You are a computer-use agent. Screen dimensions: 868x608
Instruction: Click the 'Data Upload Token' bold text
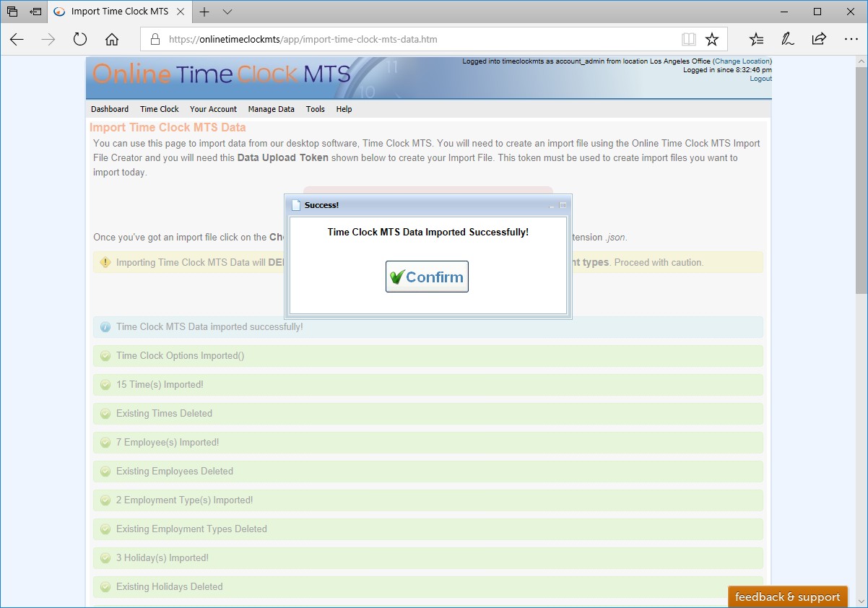tap(283, 157)
